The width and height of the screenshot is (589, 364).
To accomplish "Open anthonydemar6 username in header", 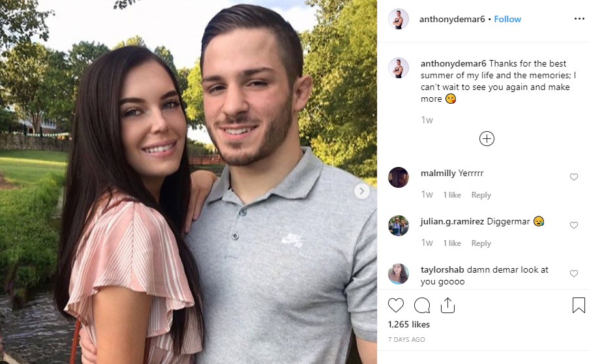I will [x=452, y=19].
